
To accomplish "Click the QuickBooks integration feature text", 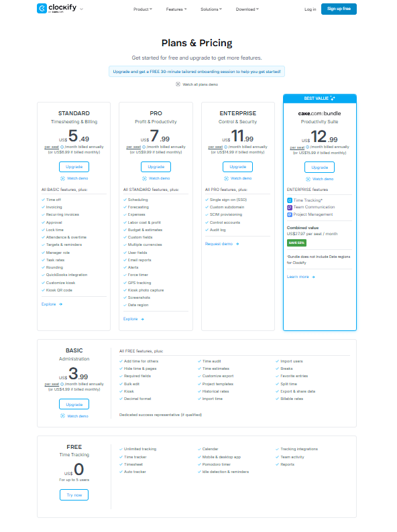I will pyautogui.click(x=66, y=275).
